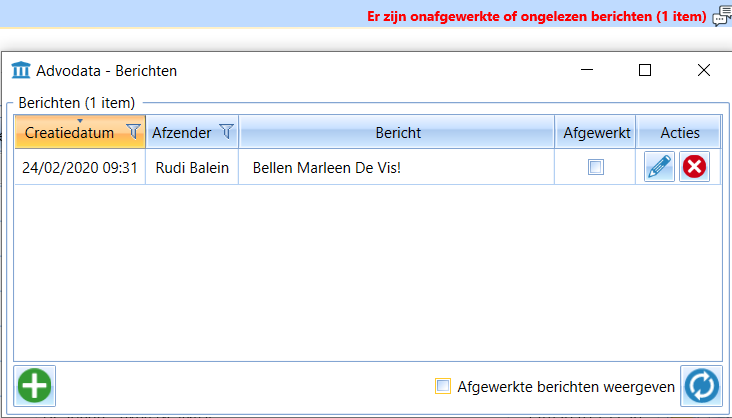Open the unread messages chat icon
The image size is (732, 418).
pos(722,16)
